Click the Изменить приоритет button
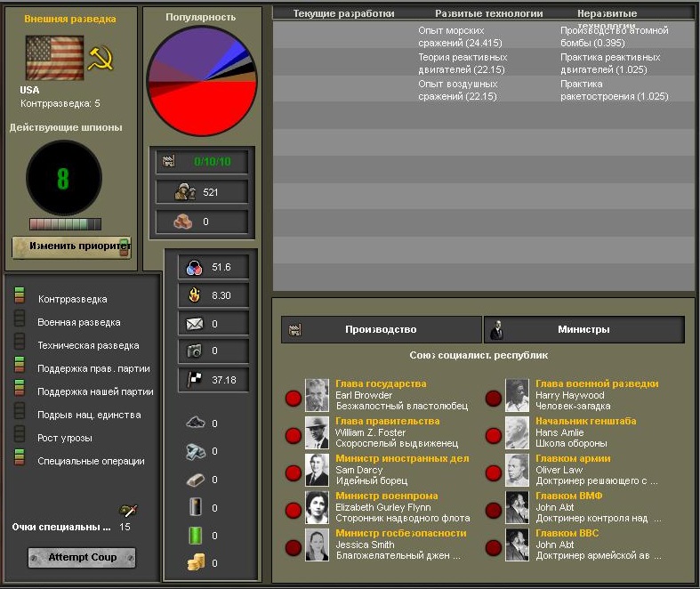700x589 pixels. coord(71,247)
